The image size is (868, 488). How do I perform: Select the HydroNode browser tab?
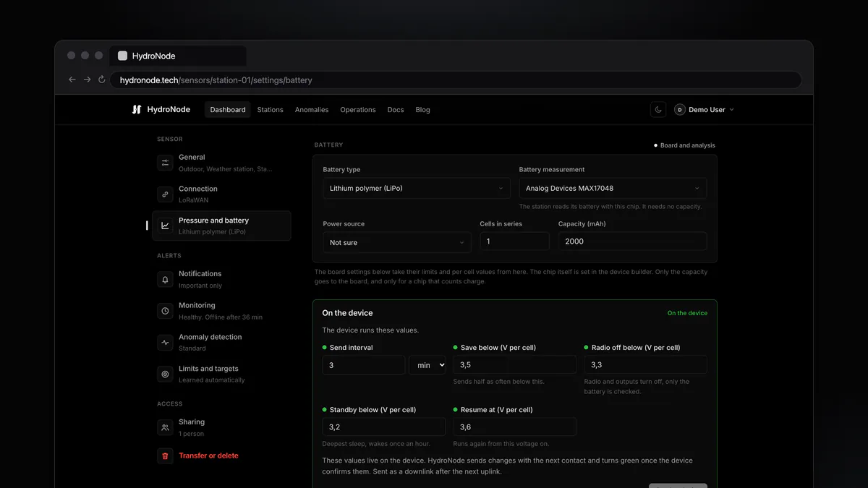(178, 56)
